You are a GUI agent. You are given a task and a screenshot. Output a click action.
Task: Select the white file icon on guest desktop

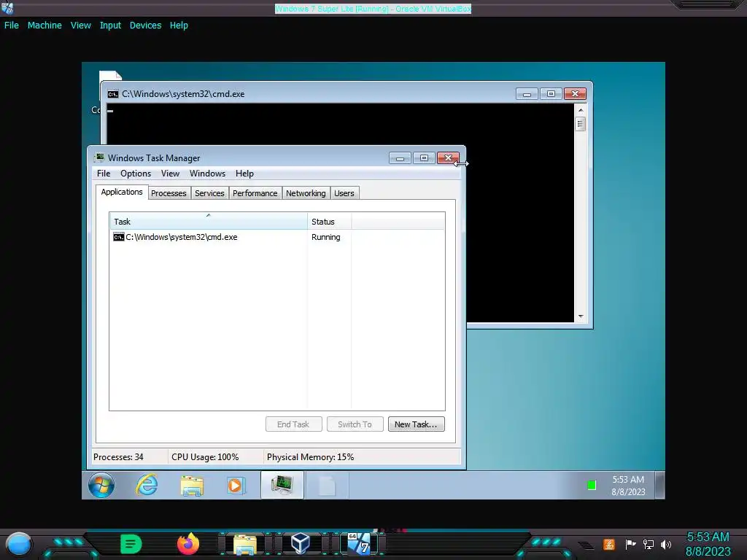[x=111, y=76]
